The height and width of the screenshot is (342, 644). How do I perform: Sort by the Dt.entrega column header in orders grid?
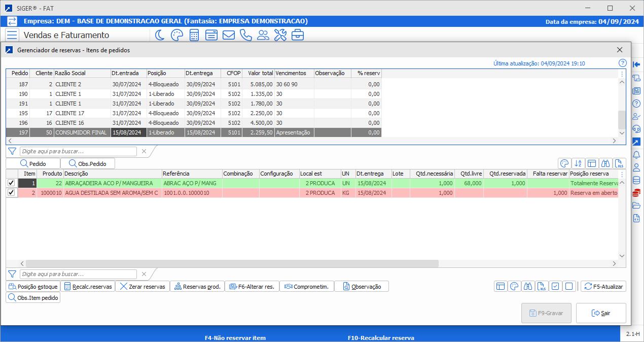click(202, 73)
